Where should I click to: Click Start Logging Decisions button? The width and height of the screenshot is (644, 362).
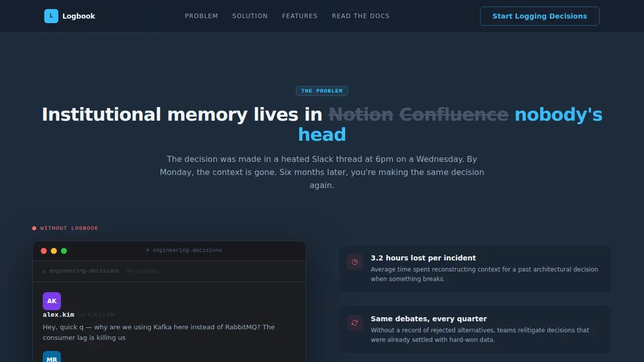(540, 16)
